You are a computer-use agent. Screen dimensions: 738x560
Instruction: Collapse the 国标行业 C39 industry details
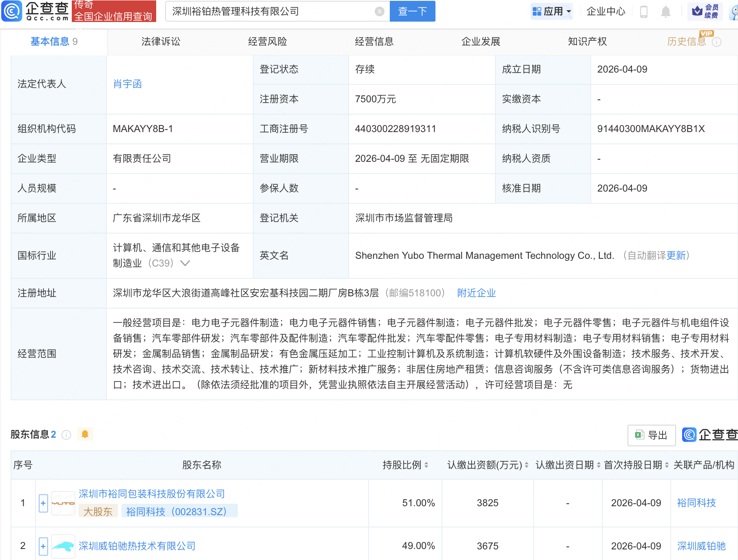pyautogui.click(x=186, y=263)
